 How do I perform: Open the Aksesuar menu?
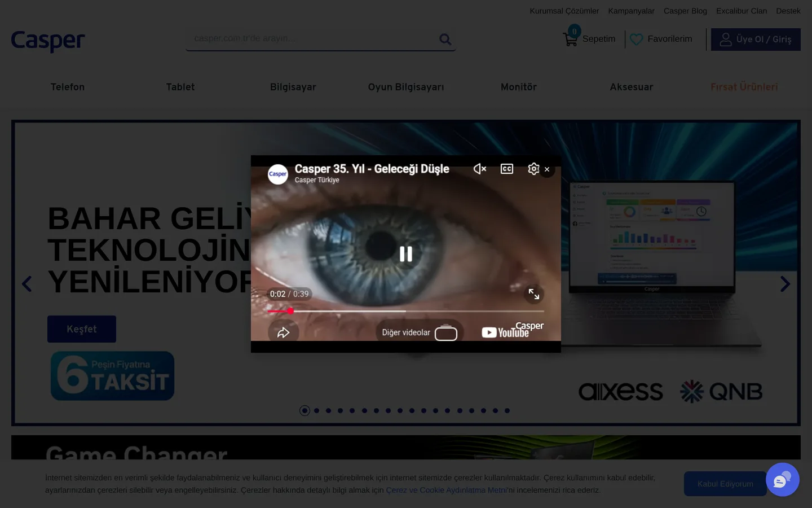pyautogui.click(x=632, y=87)
